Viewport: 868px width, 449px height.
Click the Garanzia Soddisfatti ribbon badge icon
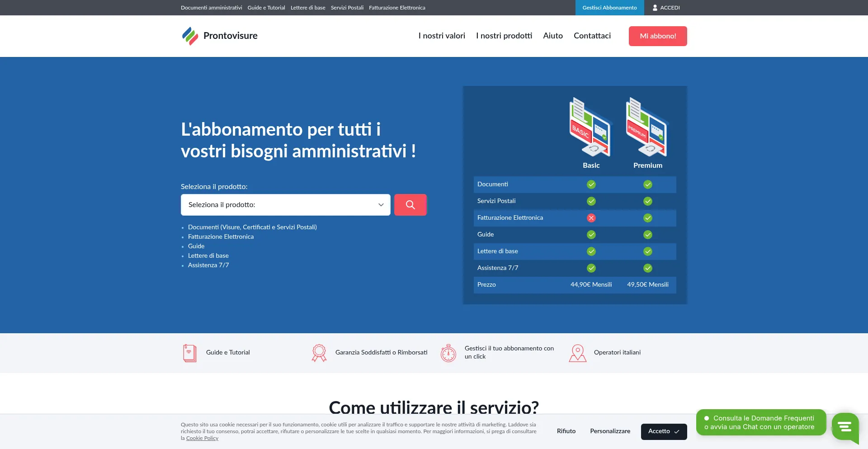pyautogui.click(x=319, y=353)
